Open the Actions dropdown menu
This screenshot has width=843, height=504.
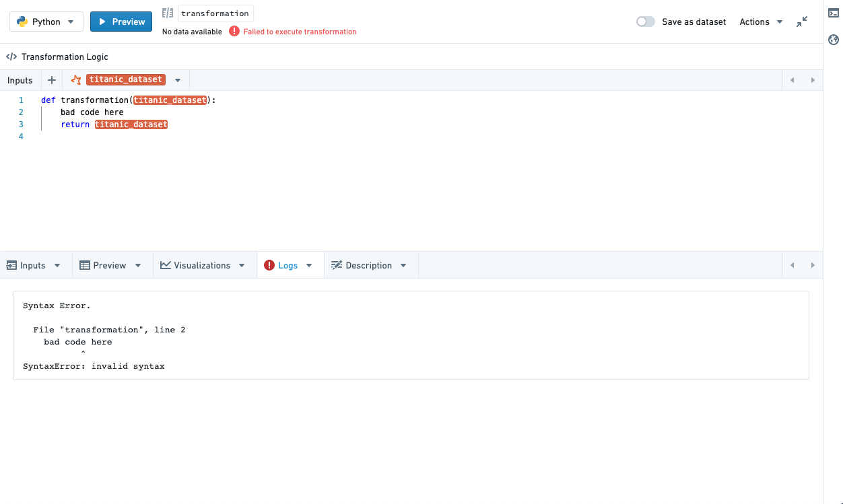tap(761, 22)
